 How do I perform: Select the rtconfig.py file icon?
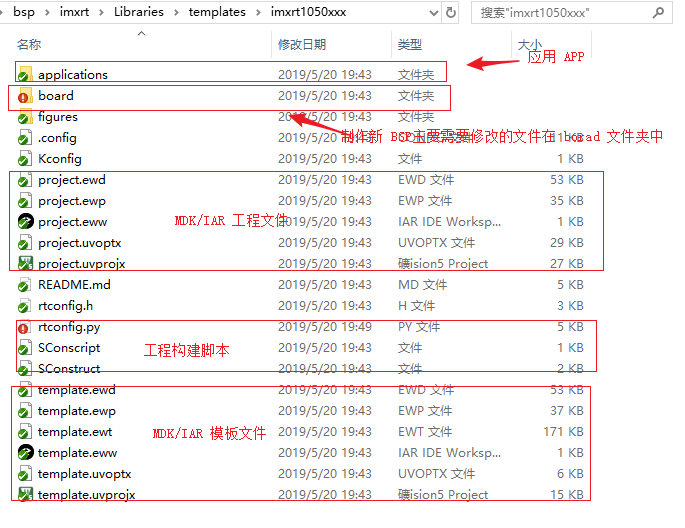click(x=25, y=327)
